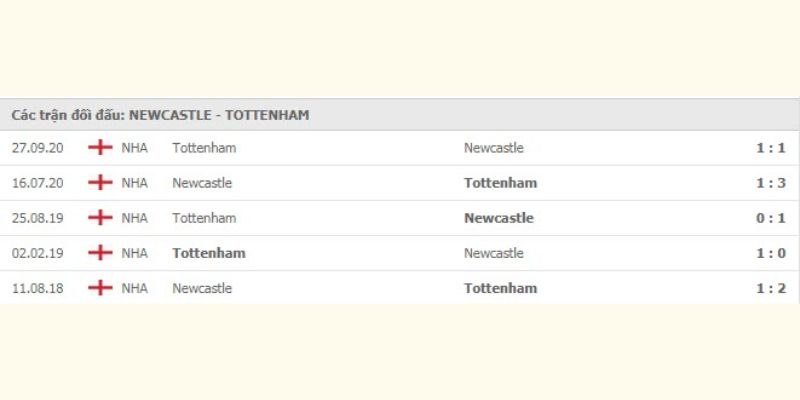Click home team Tottenham in 27.09.20 row
800x400 pixels.
pyautogui.click(x=204, y=148)
